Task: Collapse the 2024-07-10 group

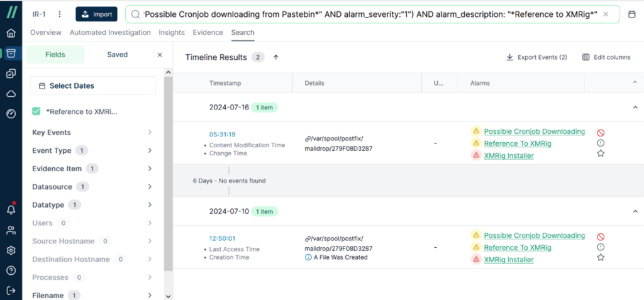Action: tap(635, 211)
